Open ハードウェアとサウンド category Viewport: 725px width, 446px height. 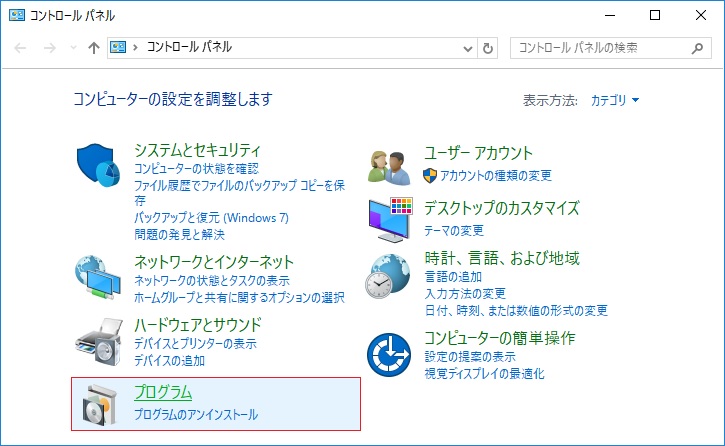198,325
